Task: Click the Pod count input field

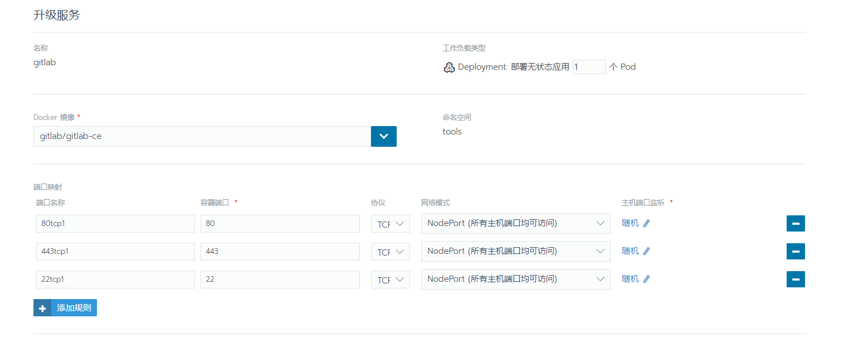Action: (x=589, y=67)
